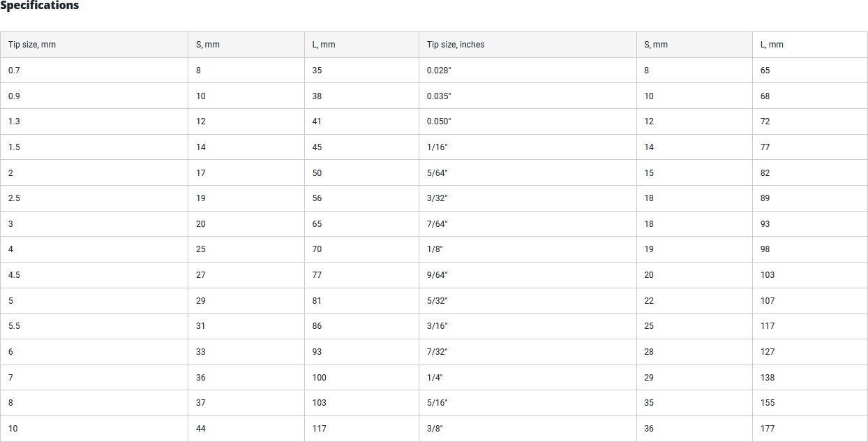Click the 0.028" tip size cell
Image resolution: width=868 pixels, height=442 pixels.
coord(527,71)
